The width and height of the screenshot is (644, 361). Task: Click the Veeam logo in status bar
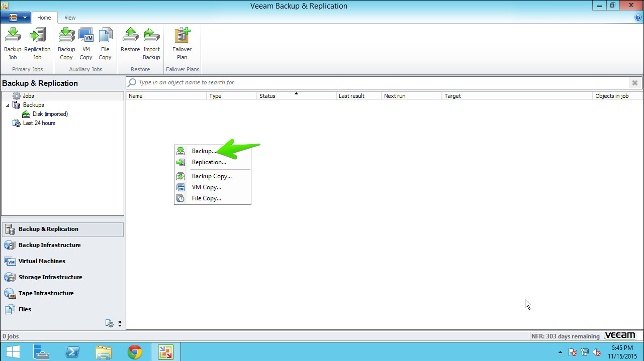pyautogui.click(x=620, y=335)
